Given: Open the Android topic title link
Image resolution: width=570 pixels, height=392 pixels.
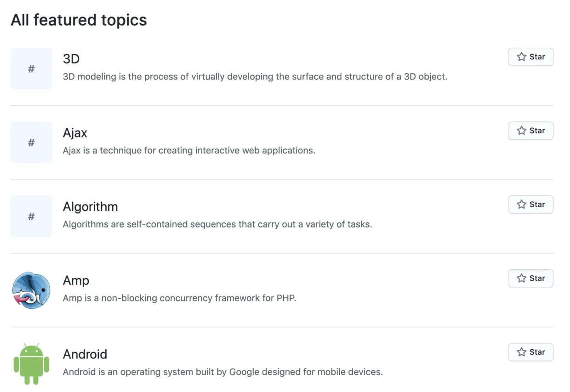Looking at the screenshot, I should [x=85, y=354].
